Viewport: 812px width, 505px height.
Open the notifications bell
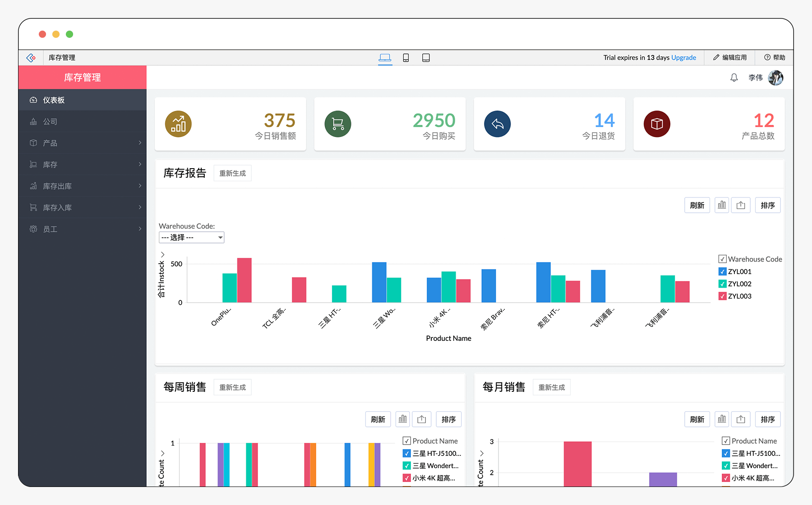(x=734, y=77)
